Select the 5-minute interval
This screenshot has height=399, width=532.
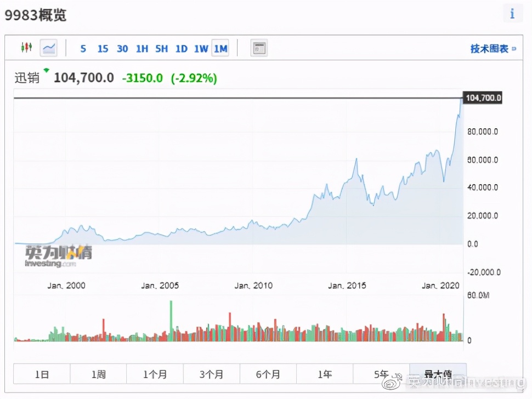tap(83, 49)
